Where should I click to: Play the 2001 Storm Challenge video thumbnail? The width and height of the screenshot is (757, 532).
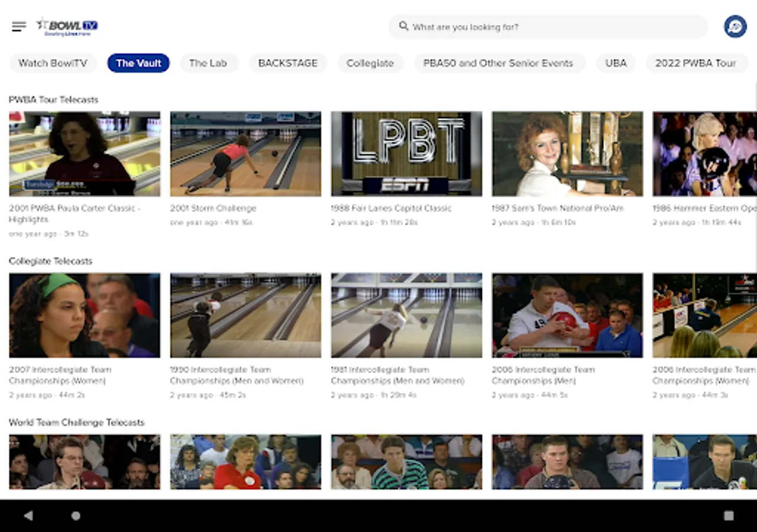245,154
